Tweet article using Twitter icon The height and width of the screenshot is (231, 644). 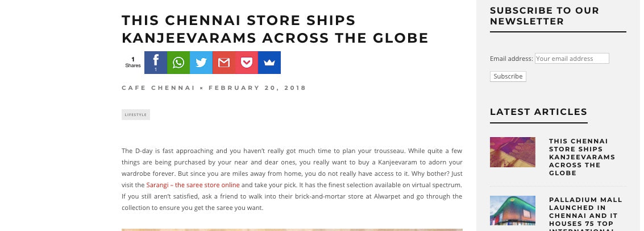(x=201, y=63)
